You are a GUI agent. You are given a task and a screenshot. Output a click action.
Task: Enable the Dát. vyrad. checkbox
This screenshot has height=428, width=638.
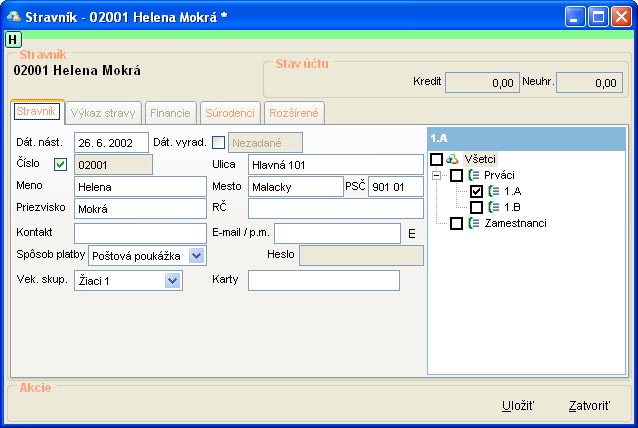[x=219, y=142]
